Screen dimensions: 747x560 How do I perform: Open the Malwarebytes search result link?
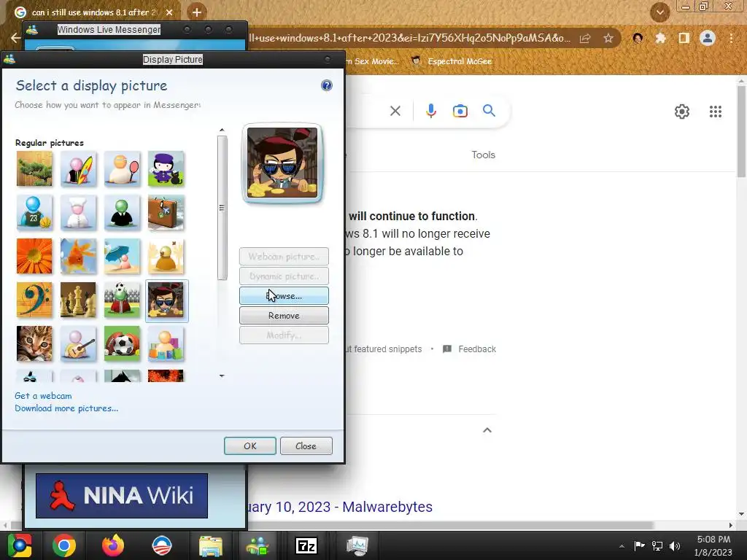click(x=340, y=507)
